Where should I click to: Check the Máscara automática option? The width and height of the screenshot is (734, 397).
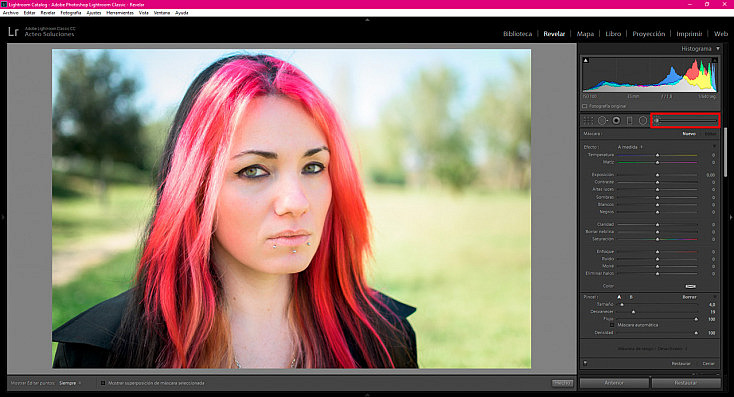tap(612, 325)
